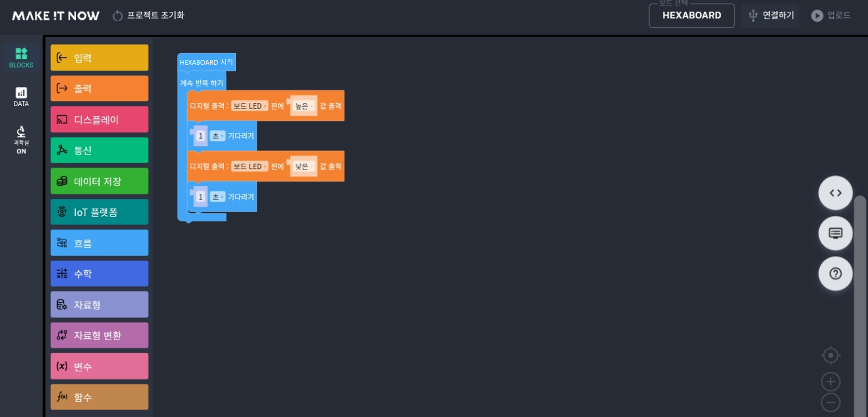868x417 pixels.
Task: Open the 높은 value dropdown
Action: (304, 106)
